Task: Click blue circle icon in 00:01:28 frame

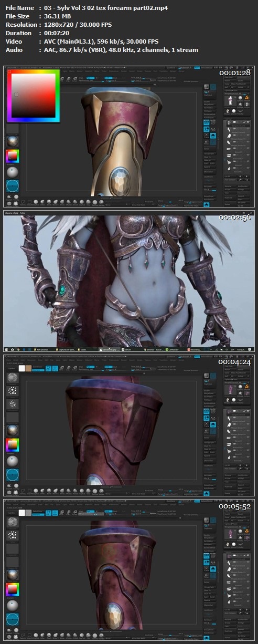Action: click(x=12, y=186)
